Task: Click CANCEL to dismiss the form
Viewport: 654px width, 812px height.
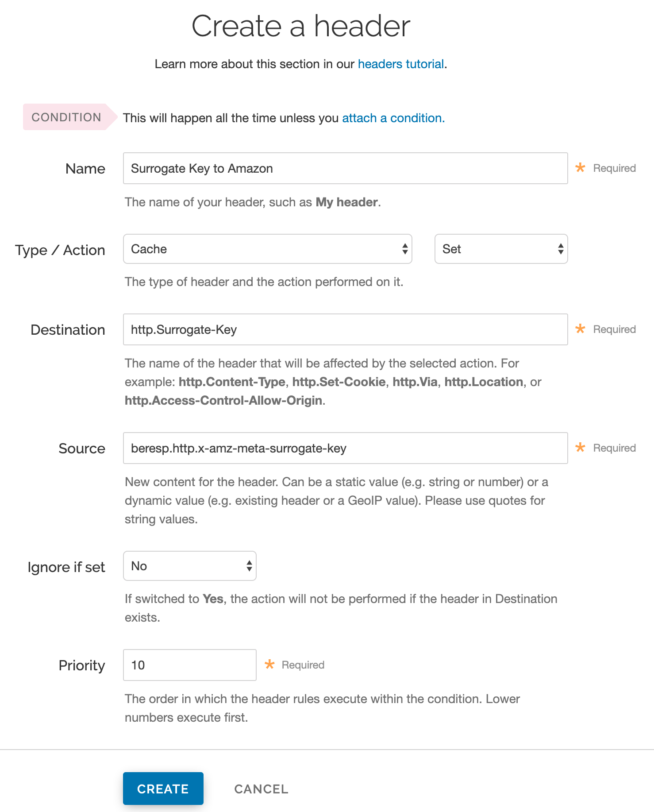Action: click(x=261, y=789)
